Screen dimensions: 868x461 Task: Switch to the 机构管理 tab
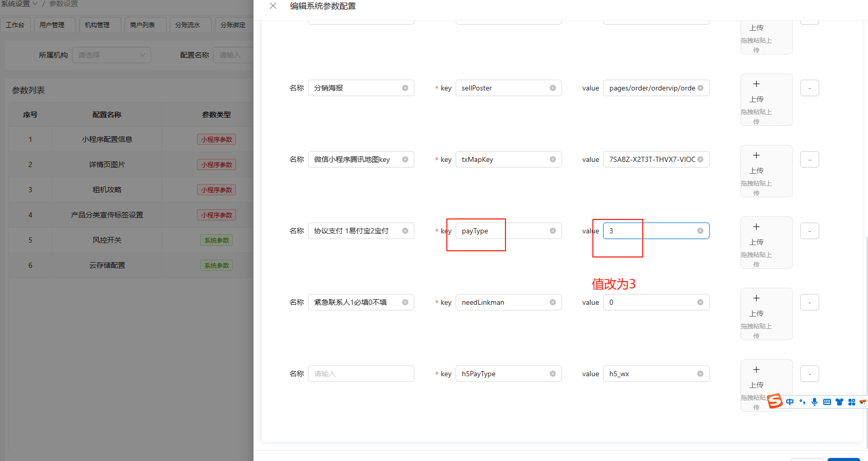100,25
